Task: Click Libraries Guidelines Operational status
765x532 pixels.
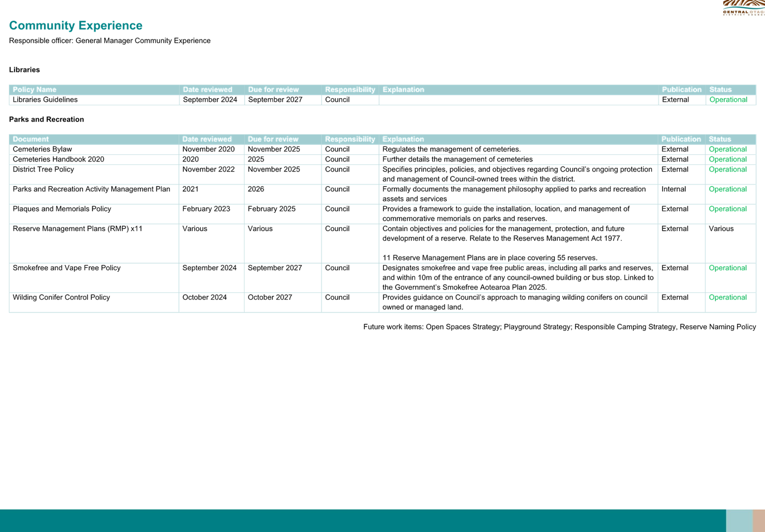Action: [728, 100]
